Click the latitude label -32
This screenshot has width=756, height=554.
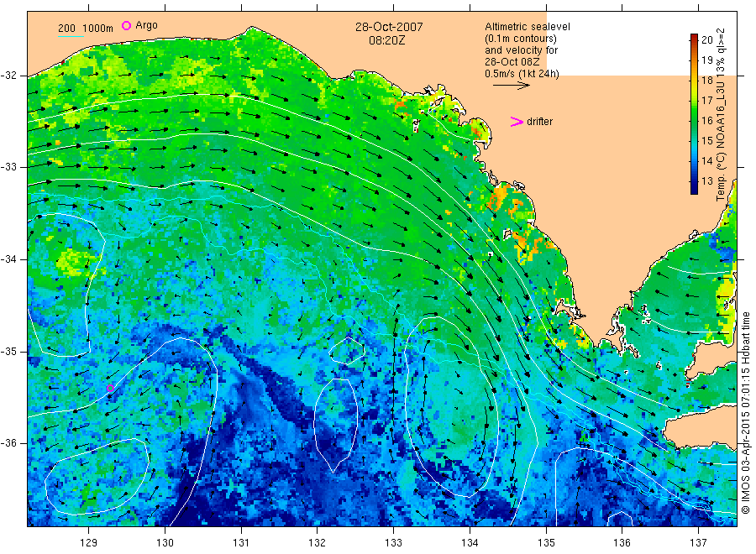coord(8,76)
